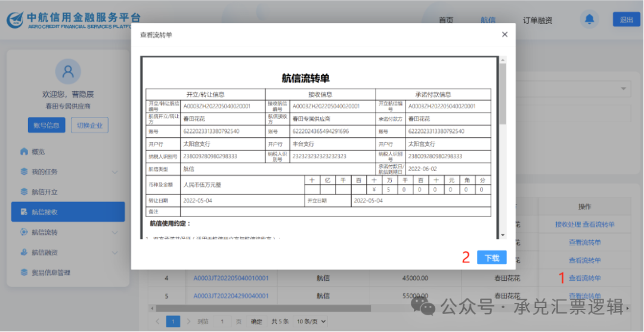Viewport: 644px width, 332px height.
Task: Click the platform logo icon
Action: [15, 20]
